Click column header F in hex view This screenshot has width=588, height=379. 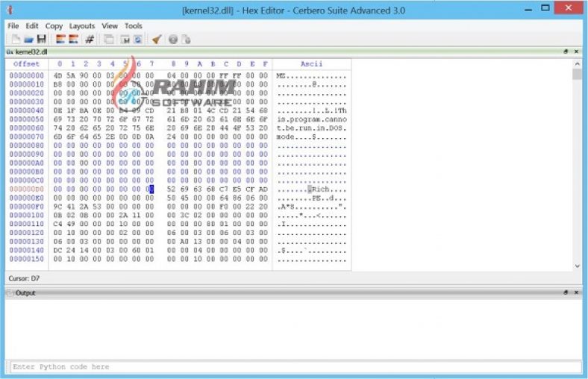click(265, 63)
